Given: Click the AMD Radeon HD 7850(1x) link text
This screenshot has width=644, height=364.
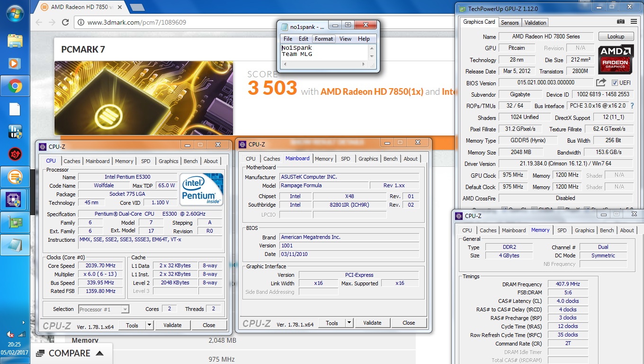Looking at the screenshot, I should (372, 91).
